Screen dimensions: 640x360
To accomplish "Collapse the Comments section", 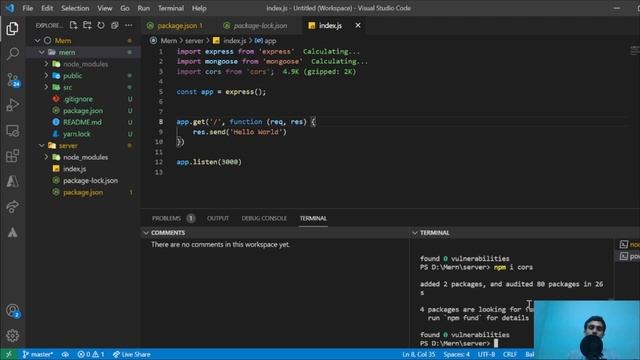I will pyautogui.click(x=146, y=233).
